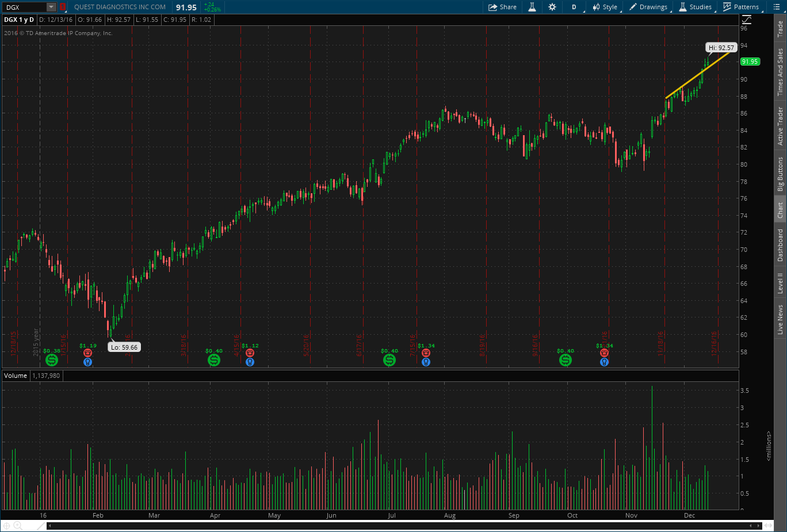Open the D timeframe dropdown
The image size is (787, 532).
(575, 7)
